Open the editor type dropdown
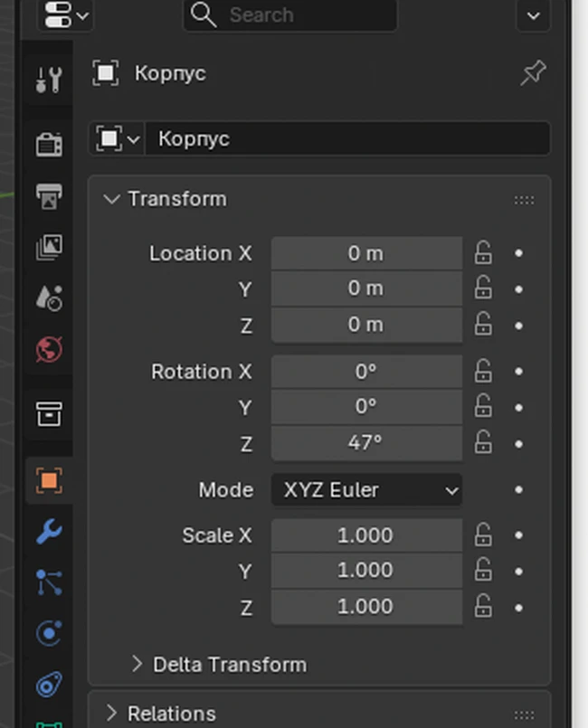 [x=65, y=14]
